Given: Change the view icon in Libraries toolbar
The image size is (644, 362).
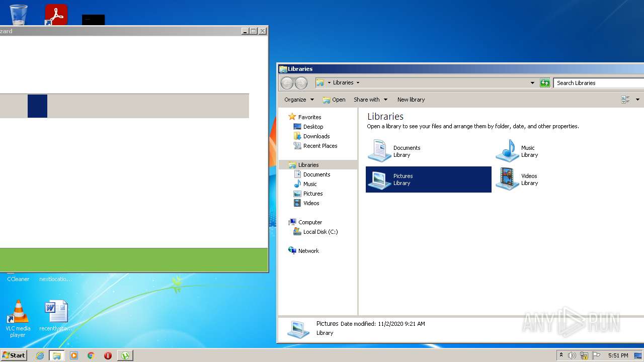Looking at the screenshot, I should pyautogui.click(x=625, y=100).
